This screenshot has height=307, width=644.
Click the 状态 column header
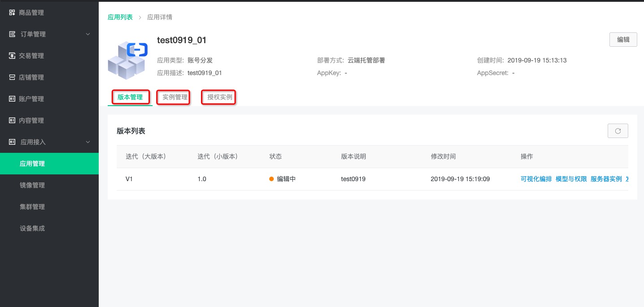click(276, 156)
